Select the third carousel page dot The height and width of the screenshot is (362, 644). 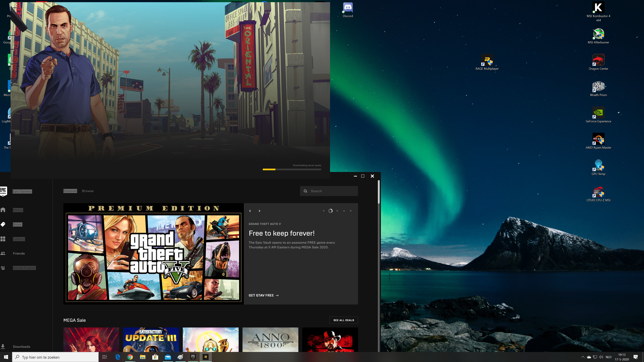(337, 211)
